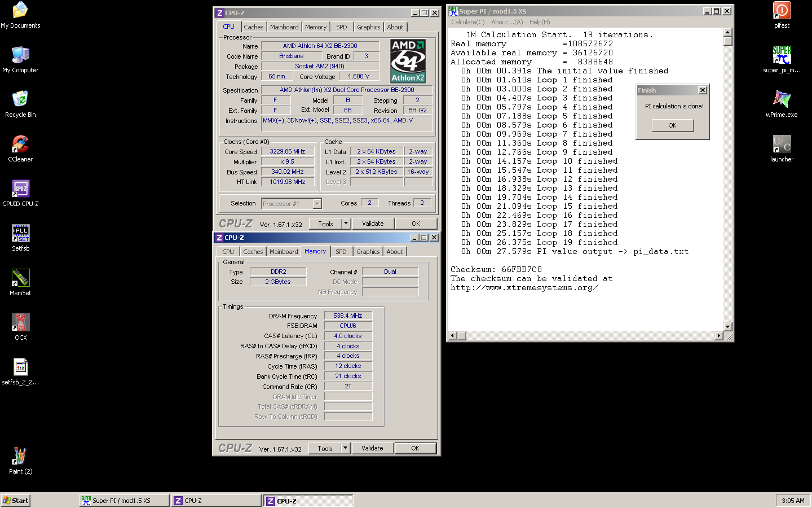Image resolution: width=812 pixels, height=508 pixels.
Task: Open SPD tab in upper CPU-Z window
Action: coord(342,27)
